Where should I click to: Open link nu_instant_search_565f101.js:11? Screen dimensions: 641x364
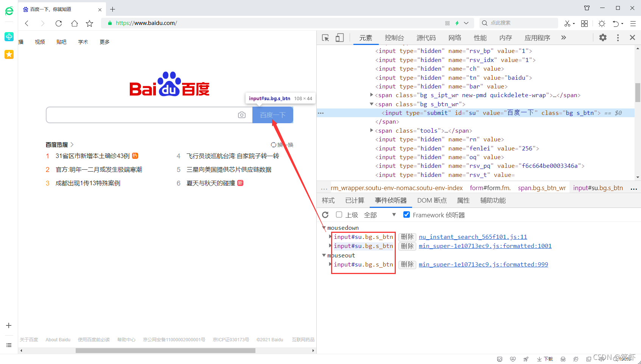473,237
